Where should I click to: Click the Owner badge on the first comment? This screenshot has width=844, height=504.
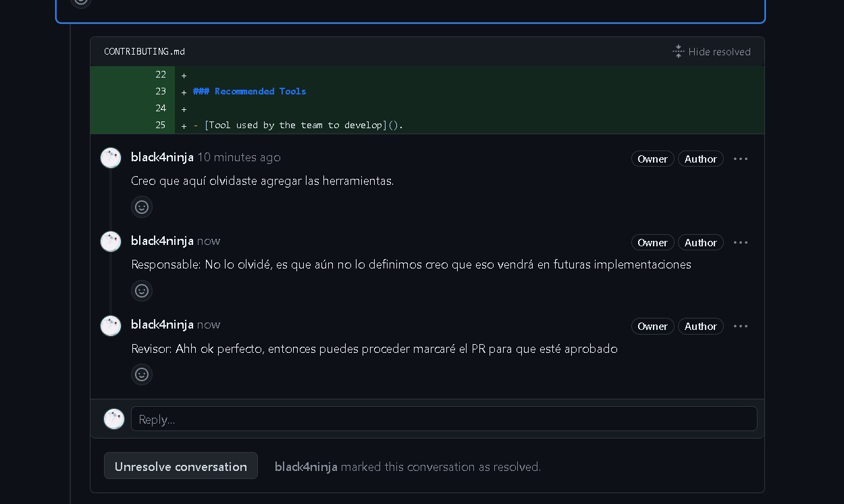click(652, 159)
